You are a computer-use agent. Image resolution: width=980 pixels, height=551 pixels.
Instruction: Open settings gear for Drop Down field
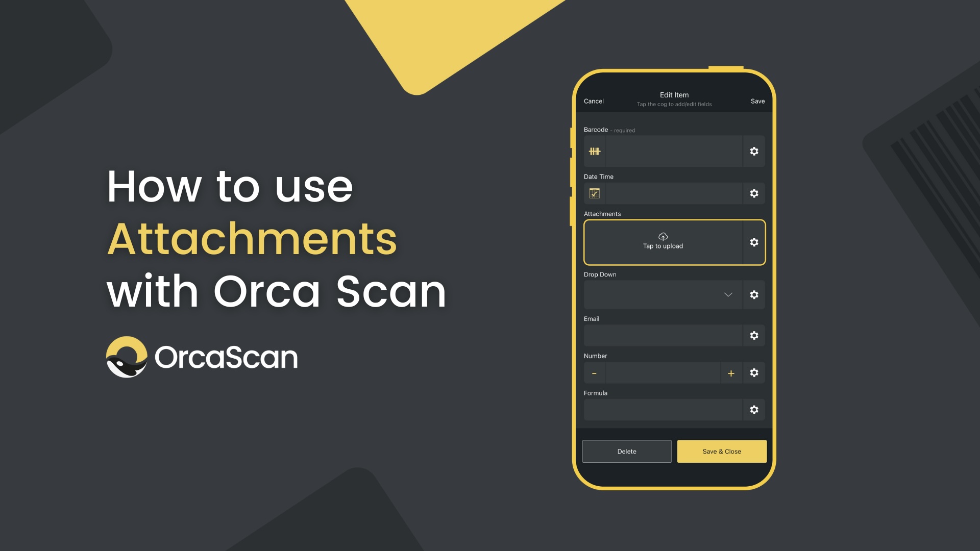coord(754,294)
